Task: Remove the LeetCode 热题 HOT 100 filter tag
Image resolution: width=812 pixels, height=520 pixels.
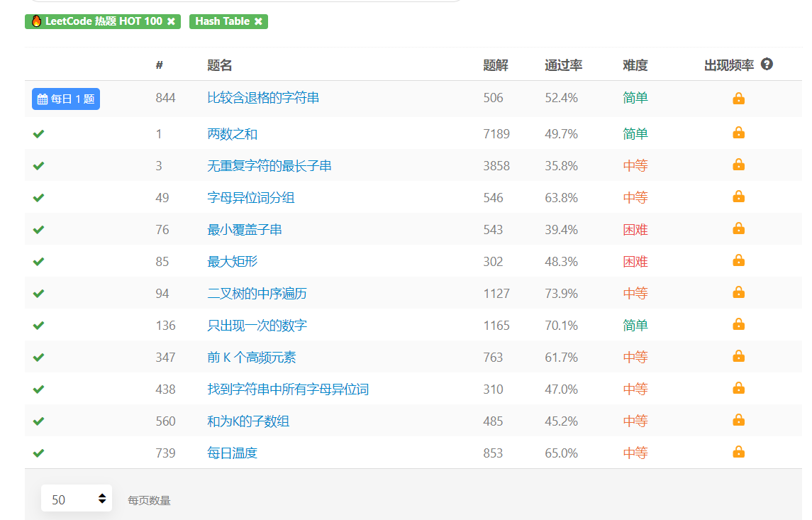Action: [x=171, y=21]
